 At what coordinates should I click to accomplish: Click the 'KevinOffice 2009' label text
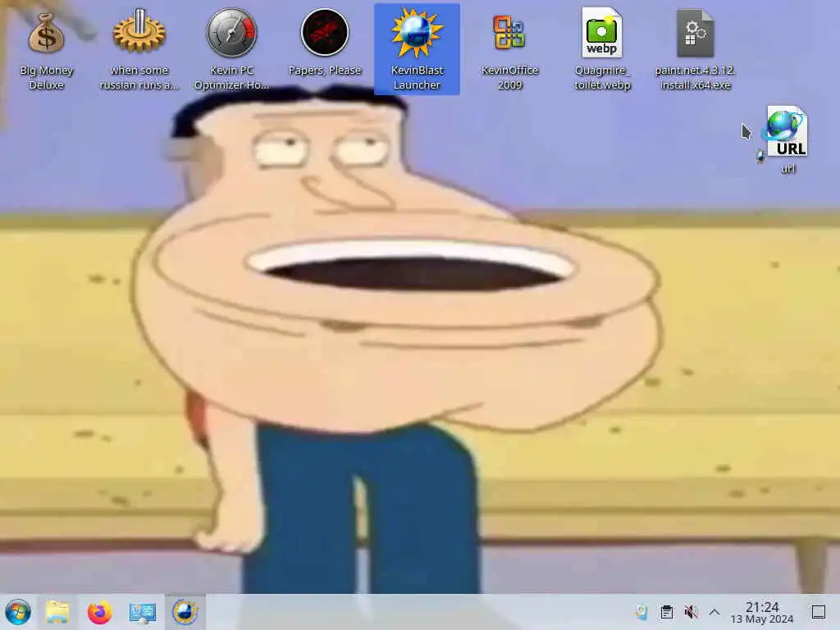coord(509,78)
